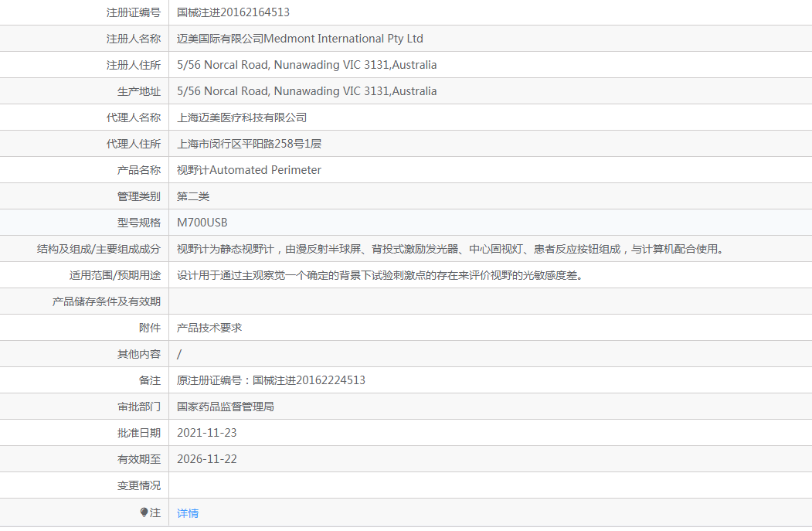
Task: Click management class value 第二类
Action: [x=193, y=196]
